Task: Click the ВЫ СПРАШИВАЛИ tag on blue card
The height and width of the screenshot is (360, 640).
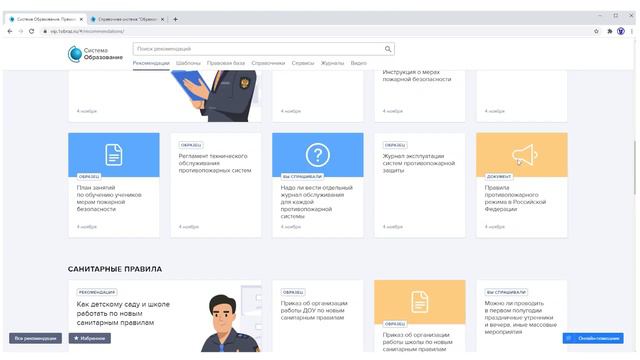Action: (x=302, y=177)
